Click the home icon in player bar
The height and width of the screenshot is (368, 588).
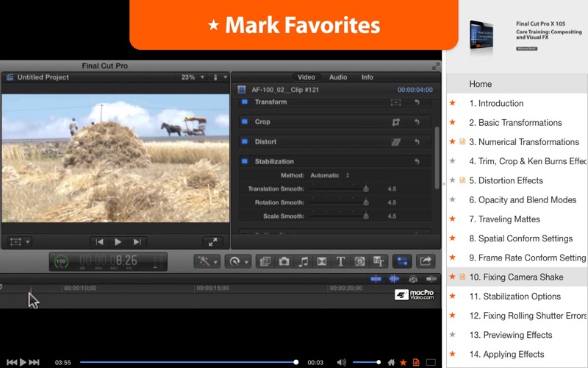[x=391, y=362]
